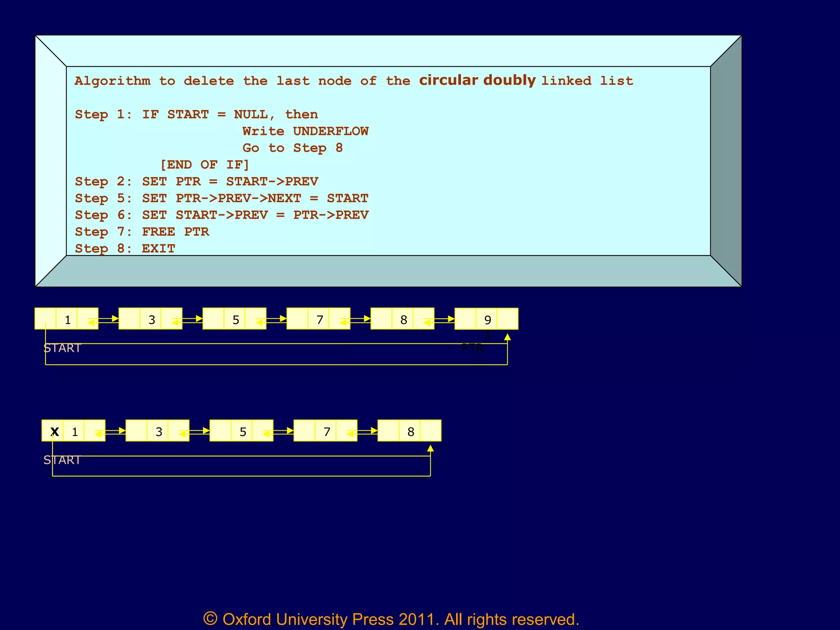Viewport: 840px width, 630px height.
Task: Select node 3 in the bottom list
Action: click(158, 431)
